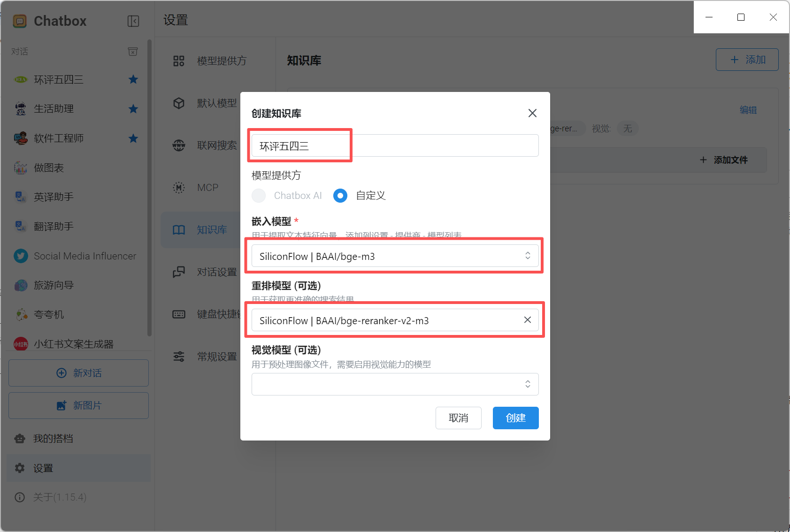Click the 取消 button

coord(458,418)
